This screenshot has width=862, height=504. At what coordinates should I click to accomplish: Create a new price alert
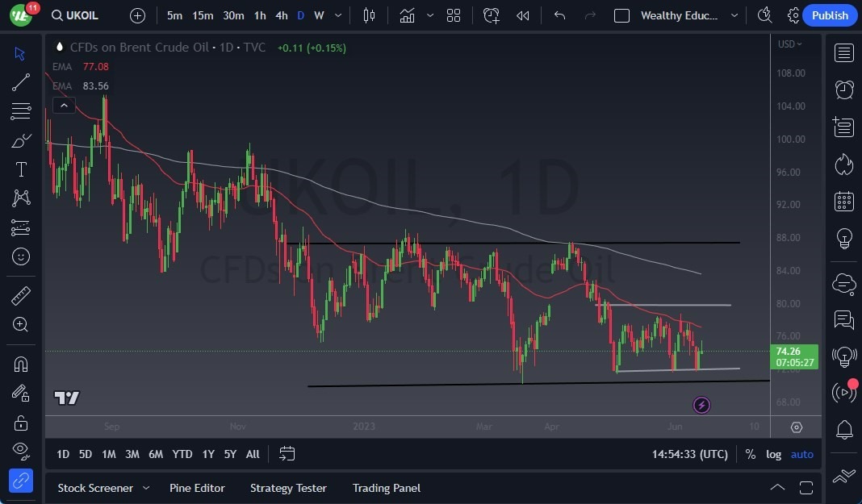tap(491, 15)
